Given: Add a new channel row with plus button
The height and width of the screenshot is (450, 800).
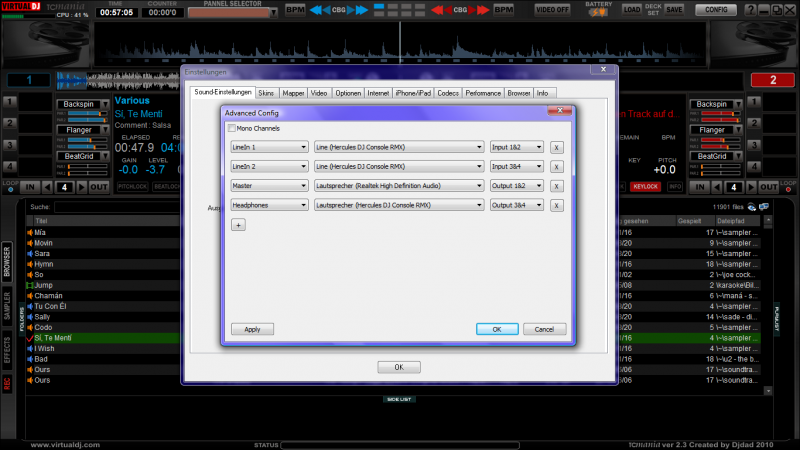Looking at the screenshot, I should pos(238,225).
